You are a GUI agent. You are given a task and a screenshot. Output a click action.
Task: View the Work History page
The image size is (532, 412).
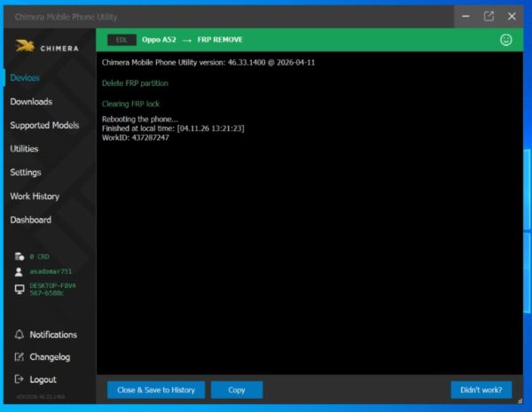pos(35,196)
